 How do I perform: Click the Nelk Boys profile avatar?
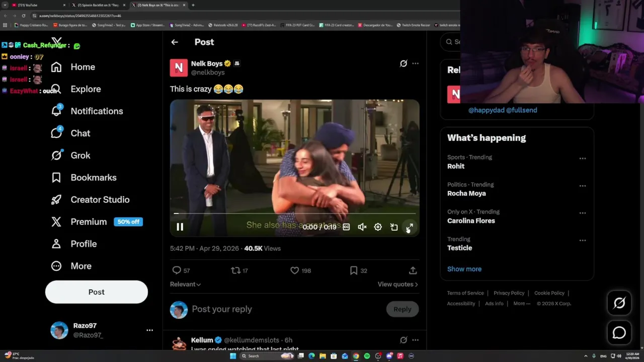(x=179, y=68)
